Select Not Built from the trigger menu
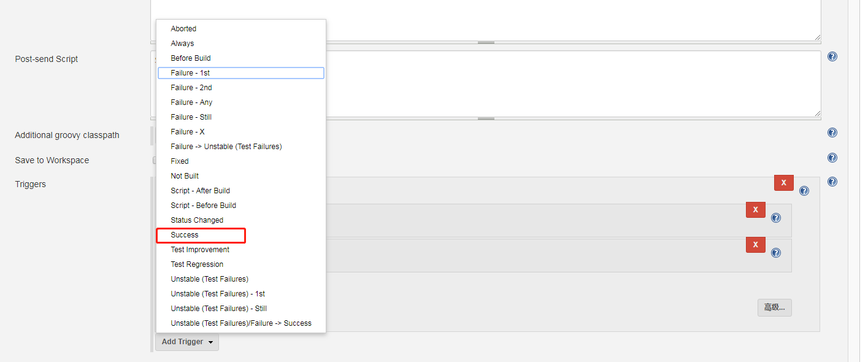Image resolution: width=868 pixels, height=362 pixels. point(185,176)
